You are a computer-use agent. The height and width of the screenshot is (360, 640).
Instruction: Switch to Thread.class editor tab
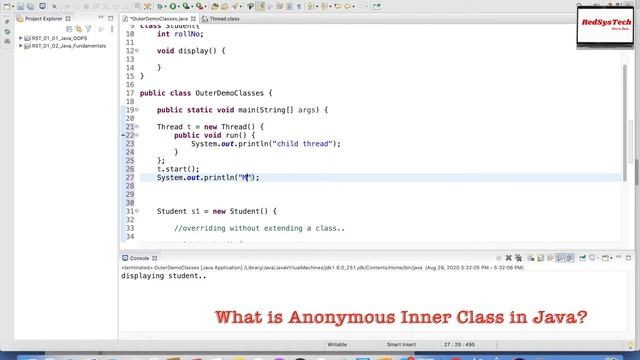click(x=224, y=19)
